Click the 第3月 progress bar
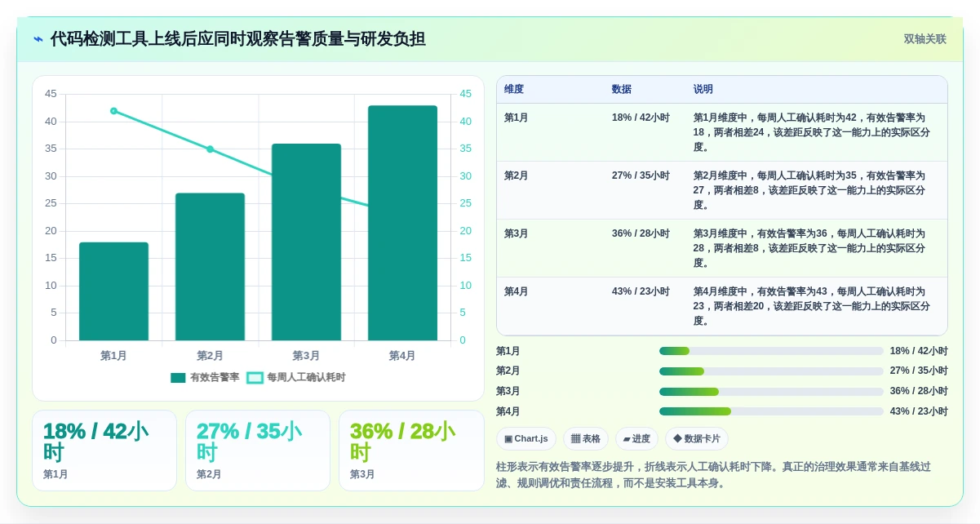The image size is (980, 524). click(x=771, y=391)
